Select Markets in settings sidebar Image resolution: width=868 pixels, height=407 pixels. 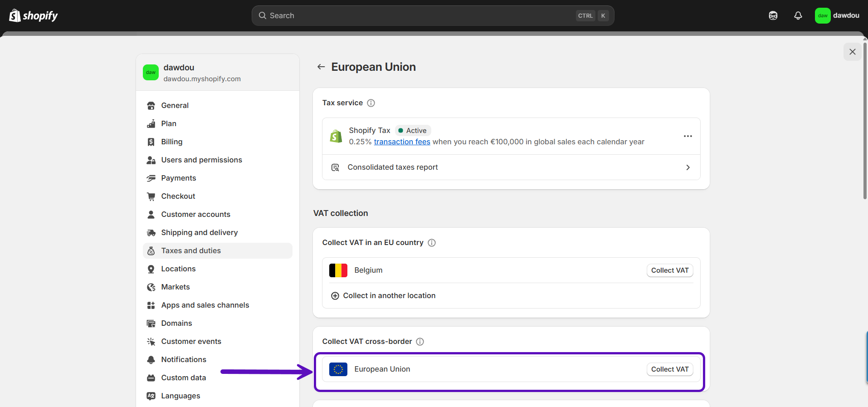click(x=175, y=287)
